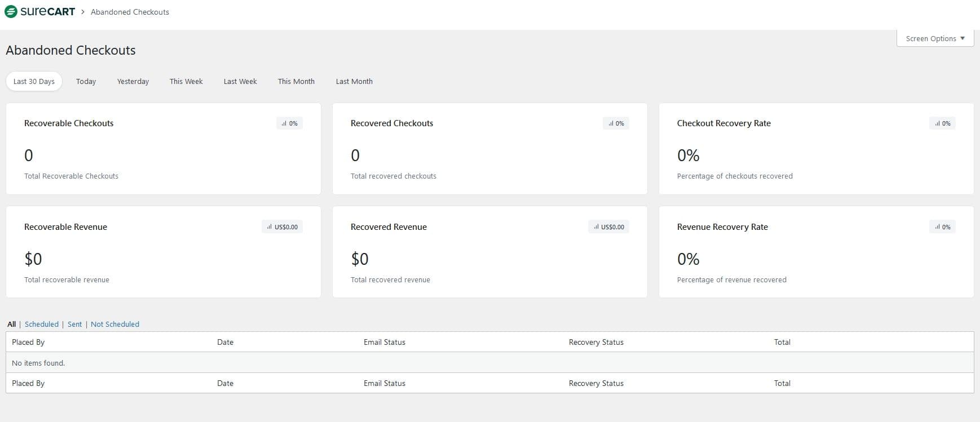This screenshot has width=980, height=422.
Task: Click the Placed By footer column label
Action: [x=28, y=383]
